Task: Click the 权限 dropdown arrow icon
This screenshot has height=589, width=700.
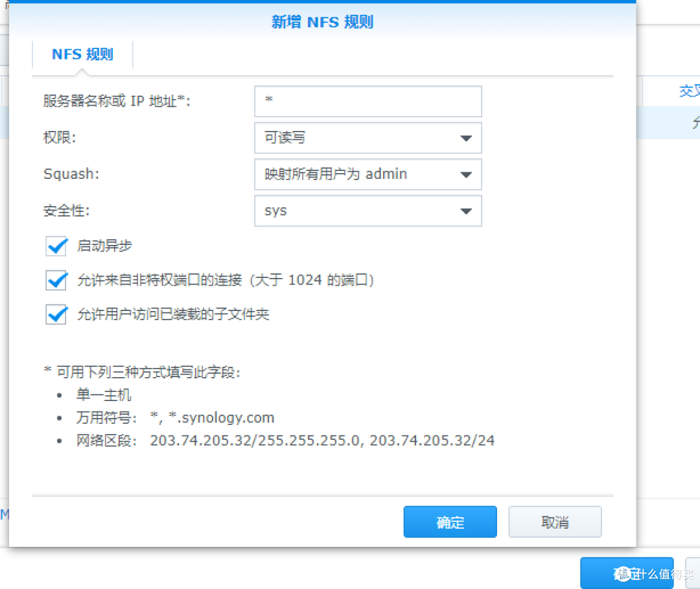Action: 466,137
